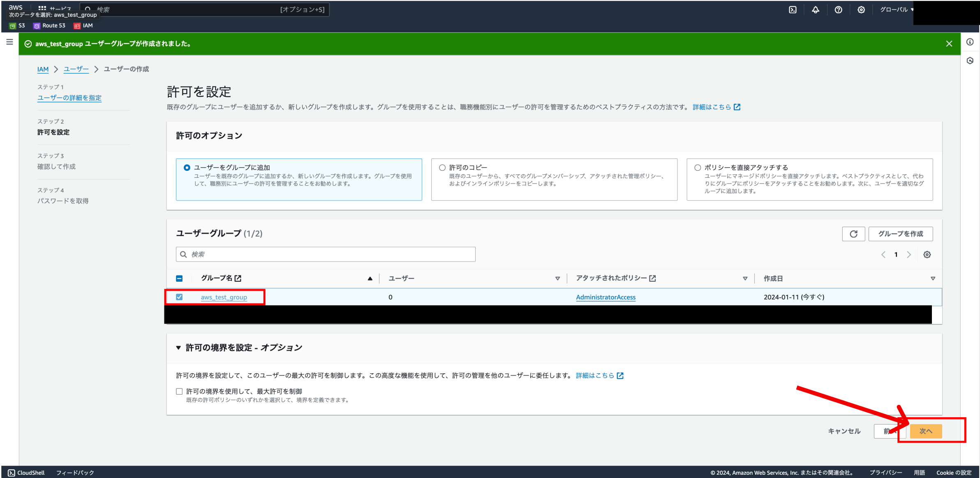Open table preferences gear above the group list
This screenshot has width=980, height=478.
click(x=927, y=255)
